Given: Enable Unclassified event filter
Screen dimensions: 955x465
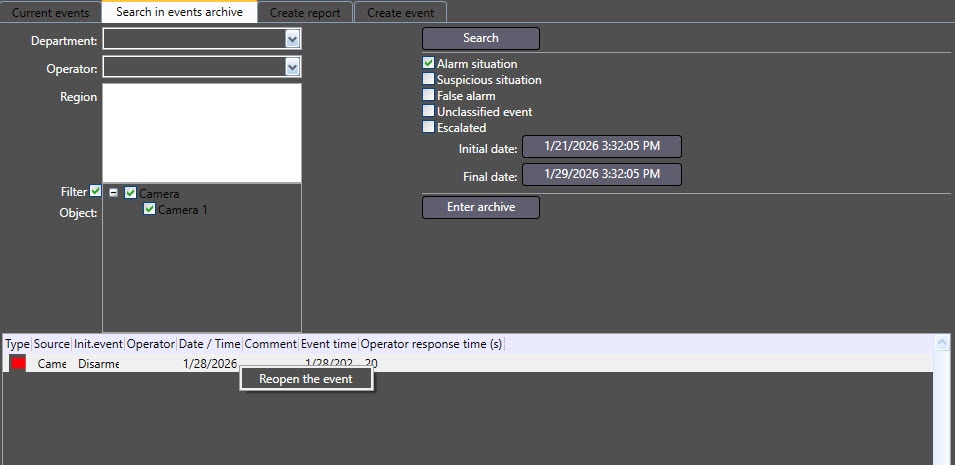Looking at the screenshot, I should coord(429,112).
